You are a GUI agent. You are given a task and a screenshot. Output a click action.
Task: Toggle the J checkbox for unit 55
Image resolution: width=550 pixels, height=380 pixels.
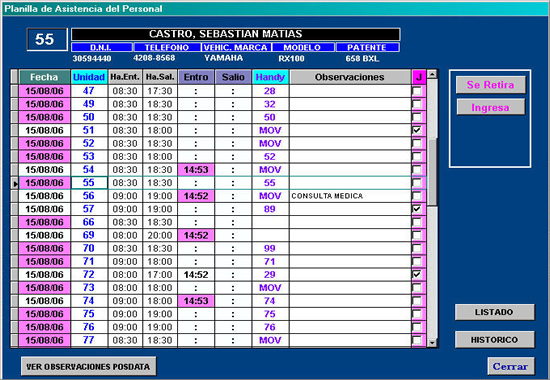tap(417, 183)
